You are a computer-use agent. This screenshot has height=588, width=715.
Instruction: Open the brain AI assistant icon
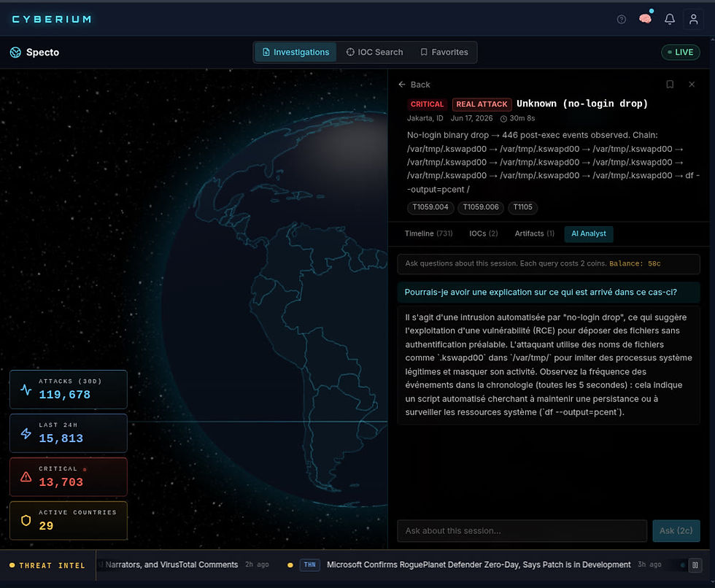[x=645, y=19]
